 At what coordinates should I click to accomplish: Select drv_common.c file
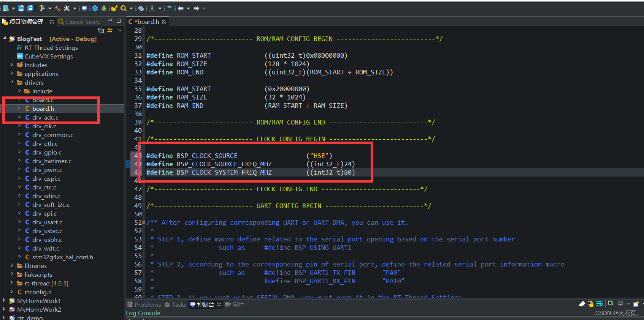53,135
